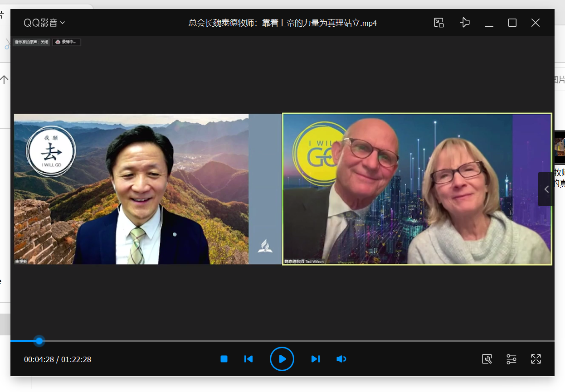Skip to the previous video
The width and height of the screenshot is (565, 392).
[248, 359]
